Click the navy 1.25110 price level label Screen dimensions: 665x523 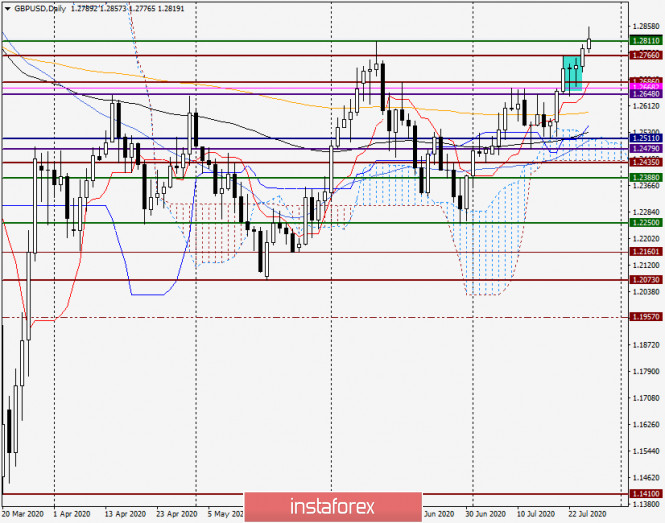[x=645, y=139]
